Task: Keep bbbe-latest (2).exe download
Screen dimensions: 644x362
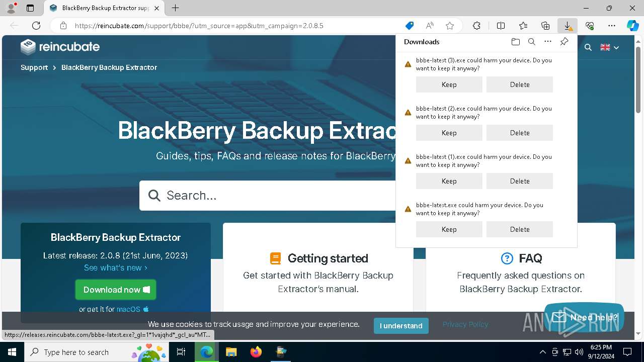Action: (x=449, y=133)
